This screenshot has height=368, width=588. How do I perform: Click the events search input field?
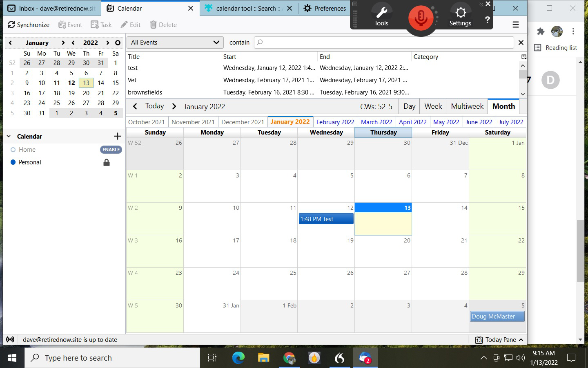pyautogui.click(x=384, y=43)
